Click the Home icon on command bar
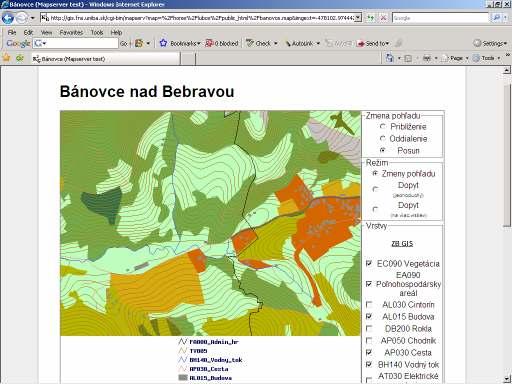512x384 pixels. pyautogui.click(x=390, y=58)
